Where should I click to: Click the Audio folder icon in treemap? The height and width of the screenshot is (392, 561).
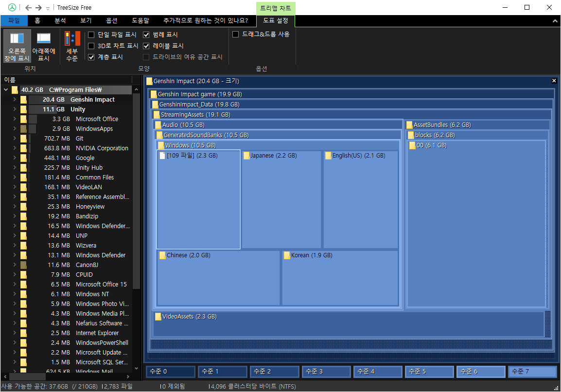click(158, 125)
